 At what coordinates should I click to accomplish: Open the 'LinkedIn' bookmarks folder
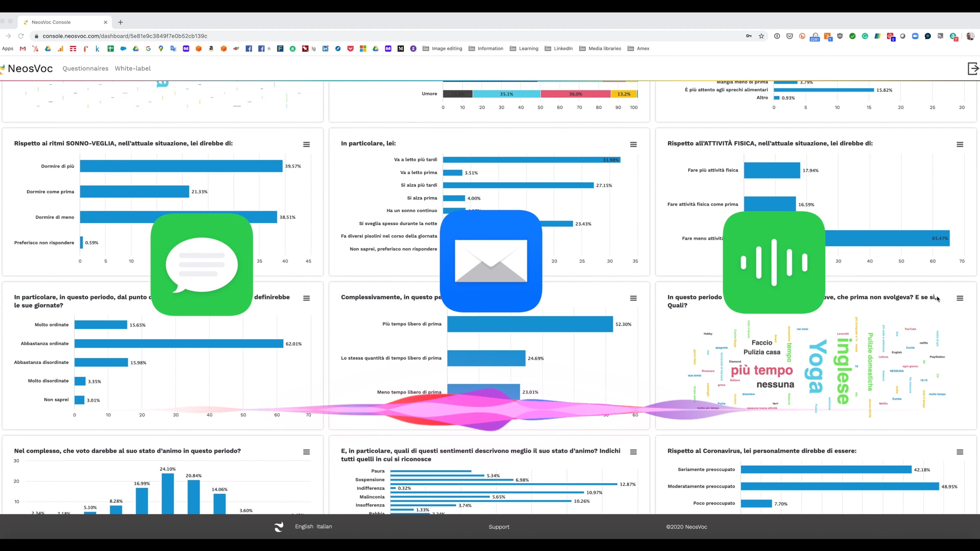559,49
